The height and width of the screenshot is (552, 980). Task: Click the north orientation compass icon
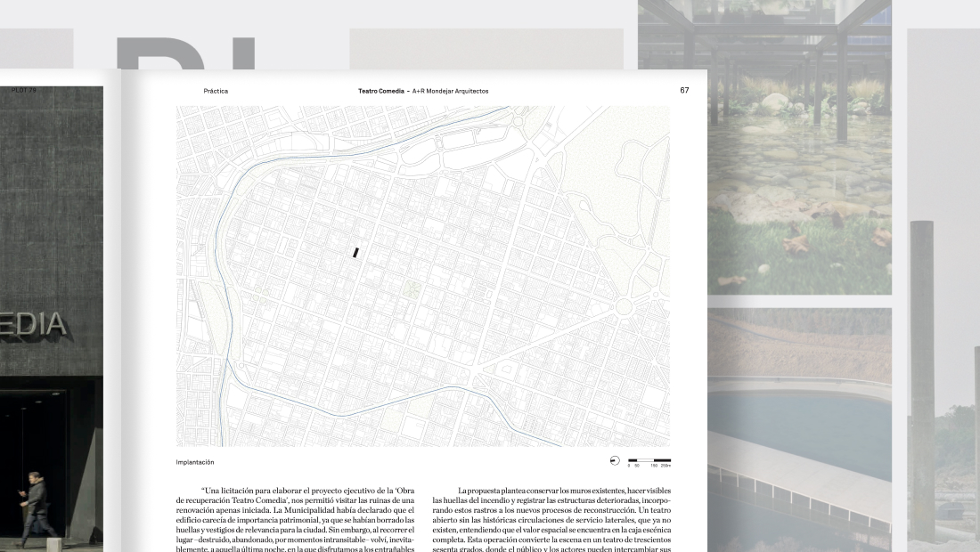pyautogui.click(x=615, y=461)
